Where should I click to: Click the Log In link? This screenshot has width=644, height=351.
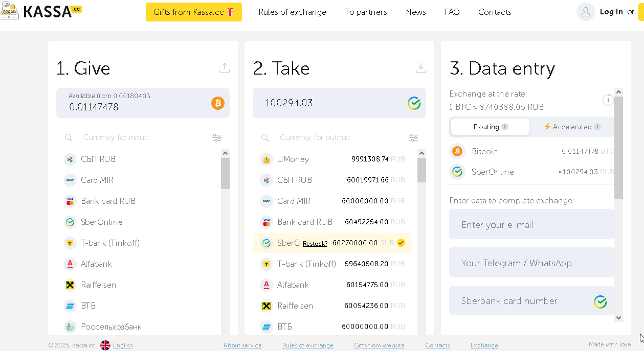click(611, 12)
